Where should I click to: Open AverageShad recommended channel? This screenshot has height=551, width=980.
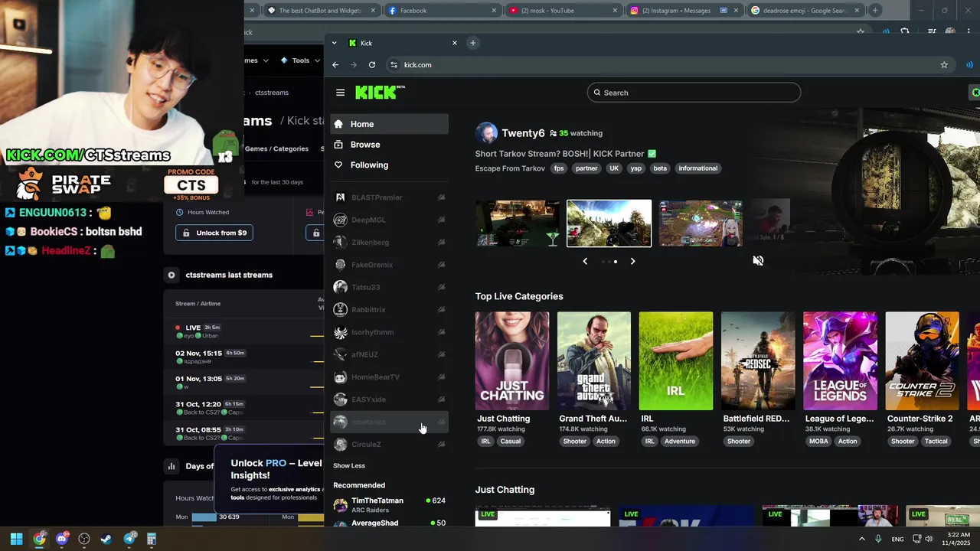(x=389, y=523)
